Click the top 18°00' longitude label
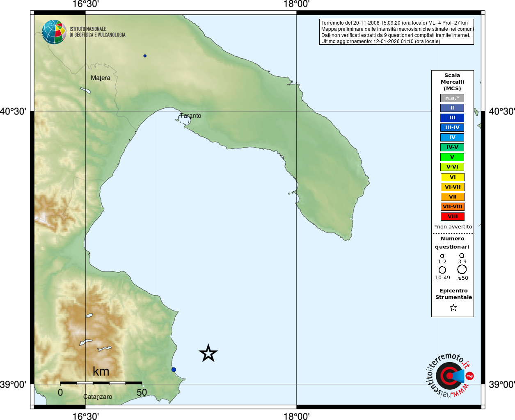 296,4
